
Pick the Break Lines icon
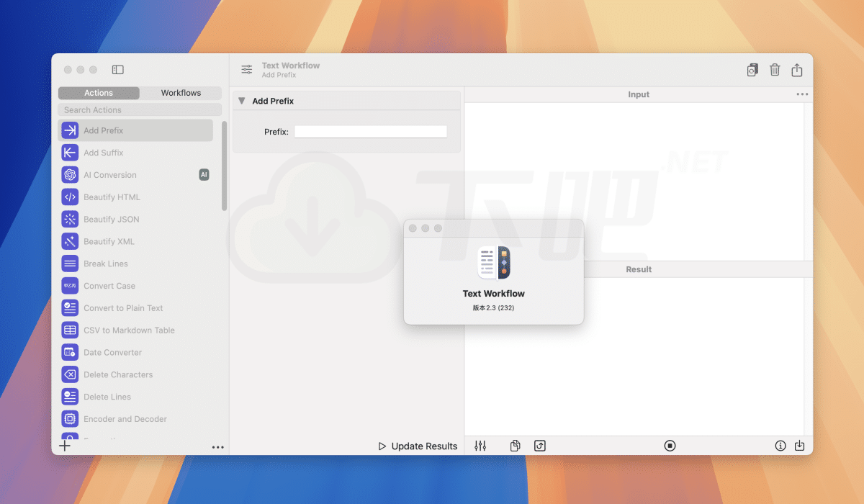70,264
